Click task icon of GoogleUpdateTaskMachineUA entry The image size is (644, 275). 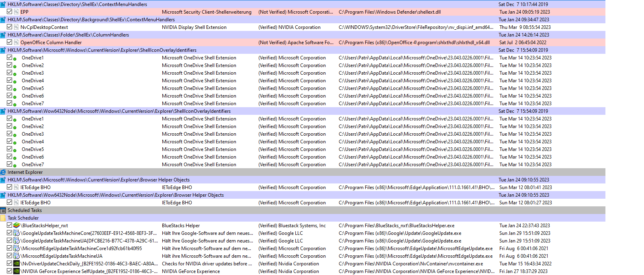point(16,241)
